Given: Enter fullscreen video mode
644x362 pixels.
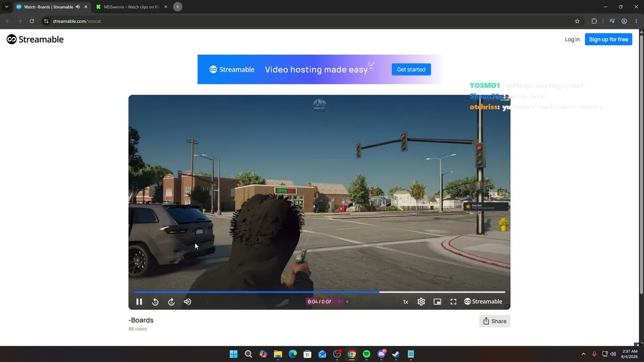Looking at the screenshot, I should coord(453,302).
